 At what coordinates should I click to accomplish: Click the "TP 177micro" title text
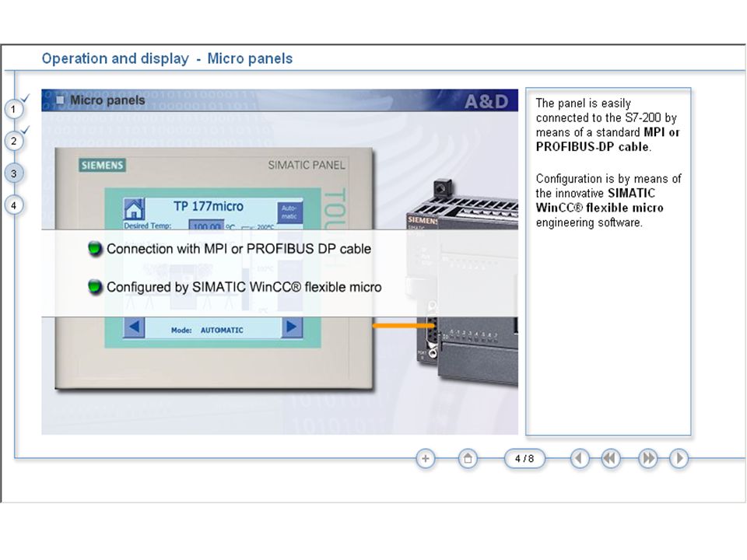coord(209,206)
